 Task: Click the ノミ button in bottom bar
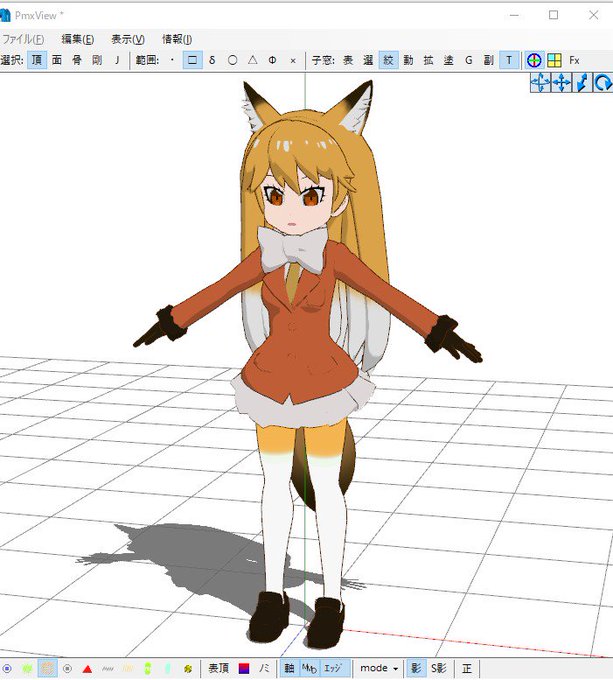(264, 669)
